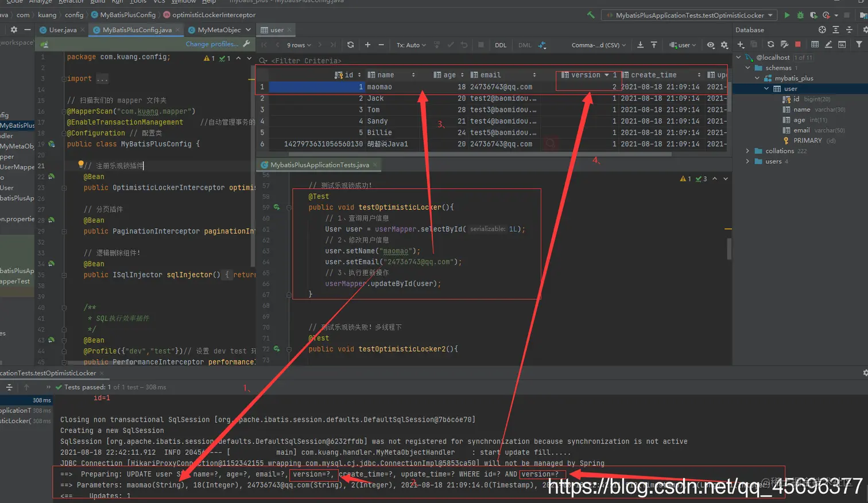Click Edit pencil icon in Database panel

(x=828, y=44)
